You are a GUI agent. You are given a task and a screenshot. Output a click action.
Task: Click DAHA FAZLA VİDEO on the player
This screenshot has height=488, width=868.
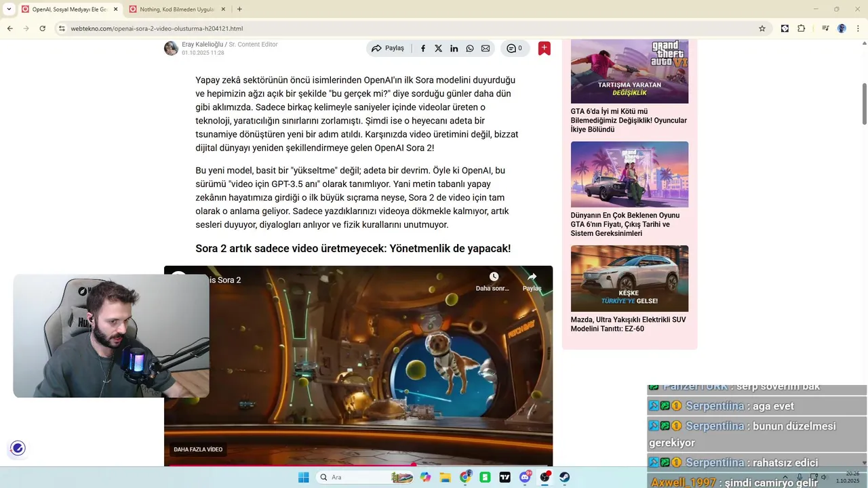[198, 449]
